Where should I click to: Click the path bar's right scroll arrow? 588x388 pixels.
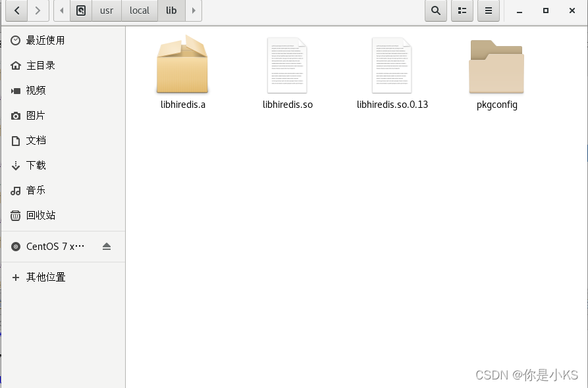(194, 11)
